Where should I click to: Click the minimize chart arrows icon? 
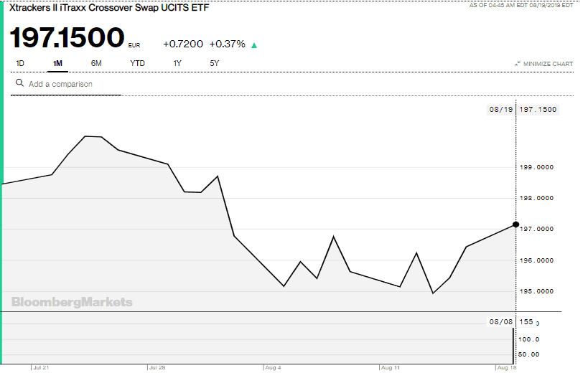pos(517,64)
